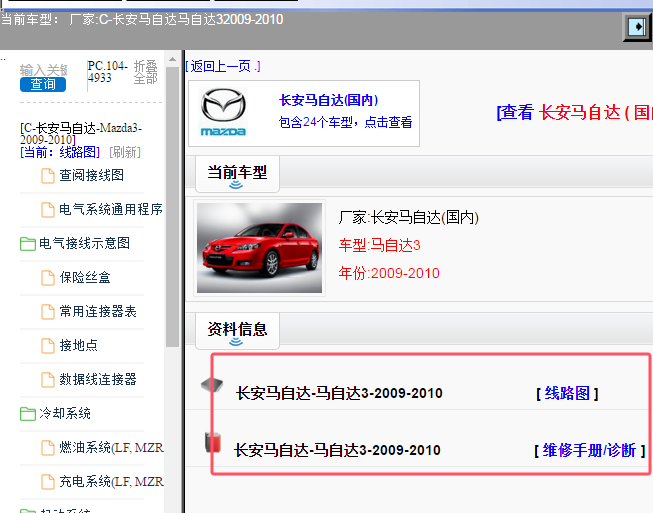Screen dimensions: 653x513
Task: Expand 电气接线示意图 folder label
Action: pyautogui.click(x=85, y=243)
